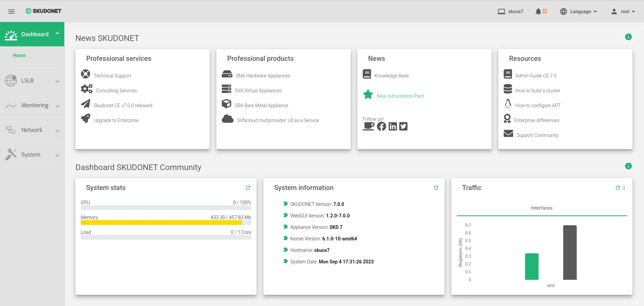Screen dimensions: 644x306
Task: Click the Facebook follow icon
Action: 381,126
